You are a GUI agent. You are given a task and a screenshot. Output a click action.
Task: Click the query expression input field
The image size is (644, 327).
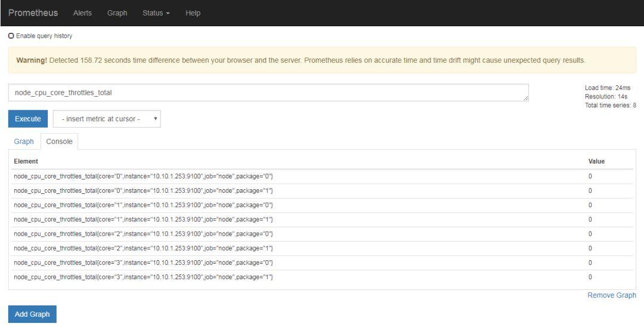coord(268,92)
